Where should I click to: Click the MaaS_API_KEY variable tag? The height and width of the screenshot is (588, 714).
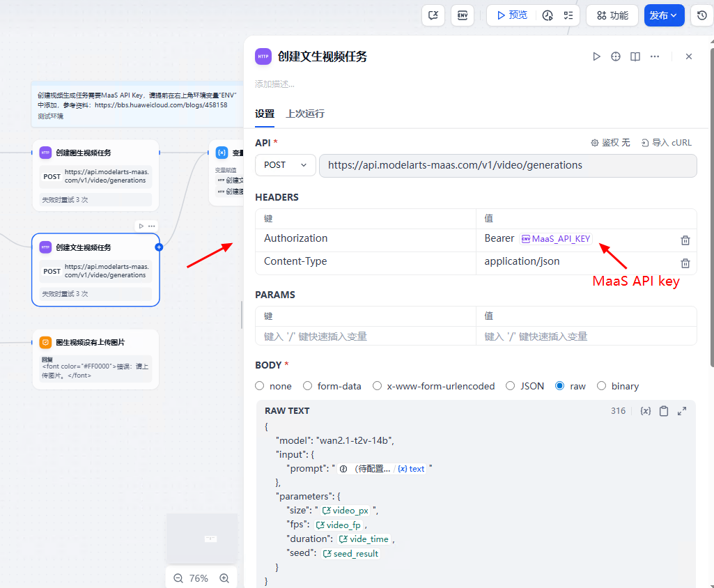[x=556, y=239]
